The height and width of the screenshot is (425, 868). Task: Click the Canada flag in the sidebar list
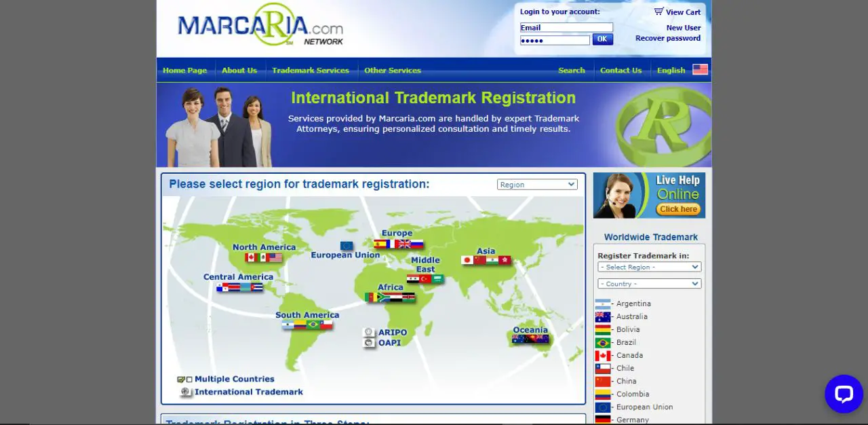click(x=603, y=355)
